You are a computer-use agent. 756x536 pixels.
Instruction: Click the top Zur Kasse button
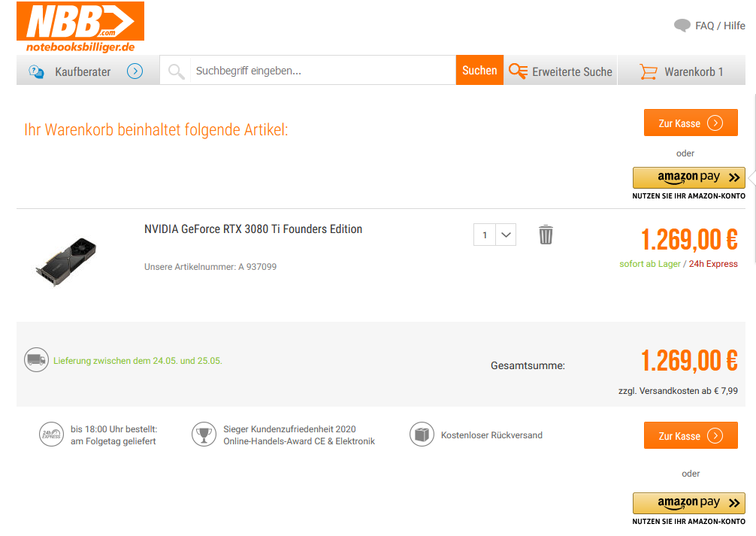coord(691,123)
